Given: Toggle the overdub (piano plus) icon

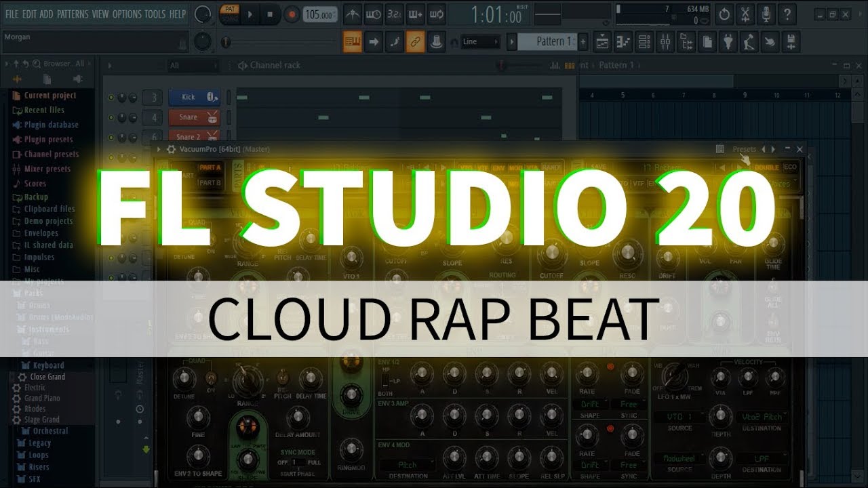Looking at the screenshot, I should pyautogui.click(x=415, y=14).
